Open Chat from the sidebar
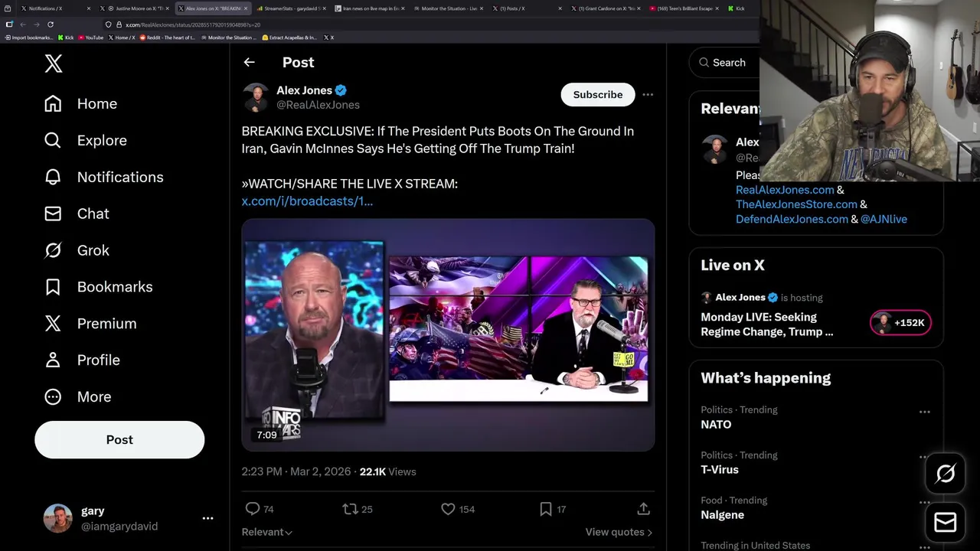980x551 pixels. [x=77, y=214]
